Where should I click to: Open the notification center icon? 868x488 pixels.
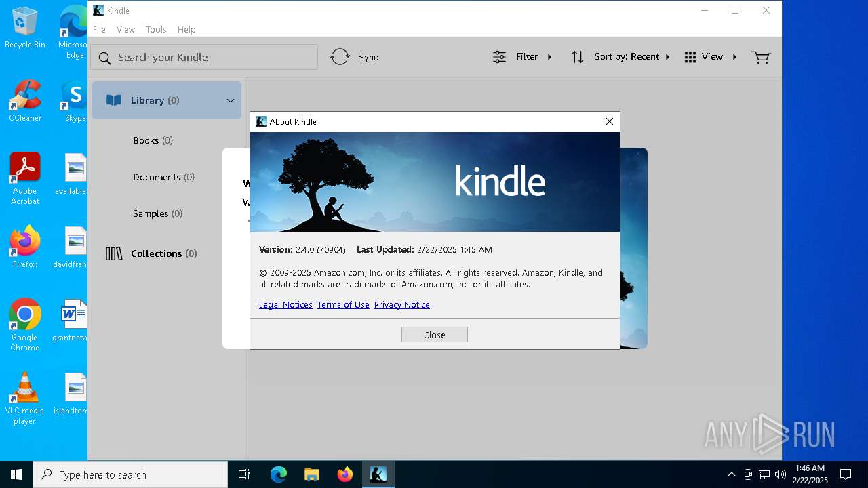[846, 474]
